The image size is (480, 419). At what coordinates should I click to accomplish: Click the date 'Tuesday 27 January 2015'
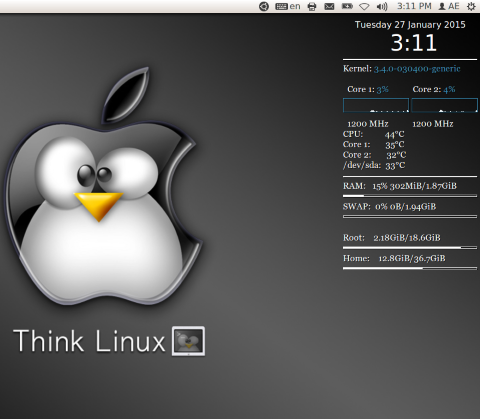point(410,25)
